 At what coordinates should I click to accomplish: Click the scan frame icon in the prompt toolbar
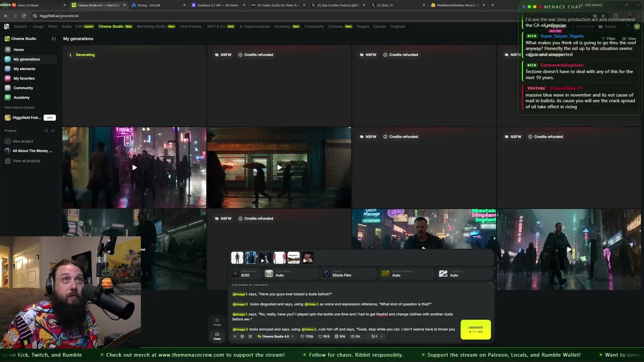point(250,336)
